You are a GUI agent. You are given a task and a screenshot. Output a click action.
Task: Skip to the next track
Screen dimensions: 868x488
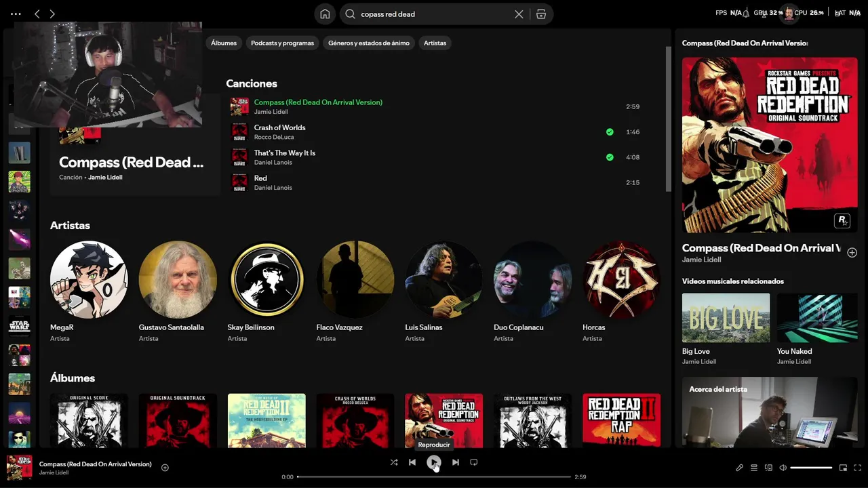click(x=456, y=462)
